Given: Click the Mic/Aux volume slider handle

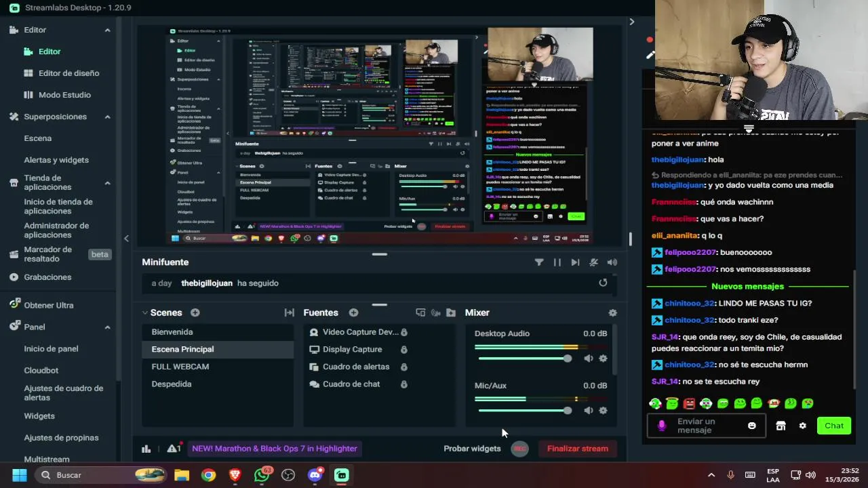Looking at the screenshot, I should tap(568, 411).
